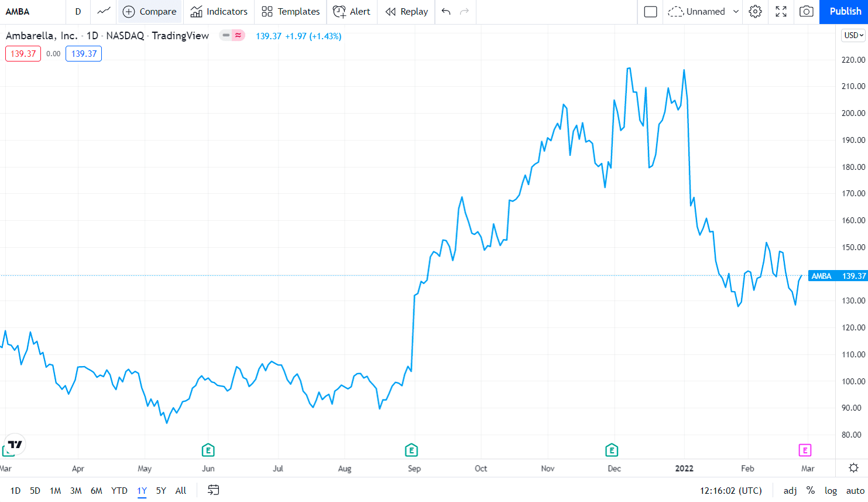Click the AMBA 139.37 price label
Screen dimensions: 868x502
pyautogui.click(x=838, y=276)
